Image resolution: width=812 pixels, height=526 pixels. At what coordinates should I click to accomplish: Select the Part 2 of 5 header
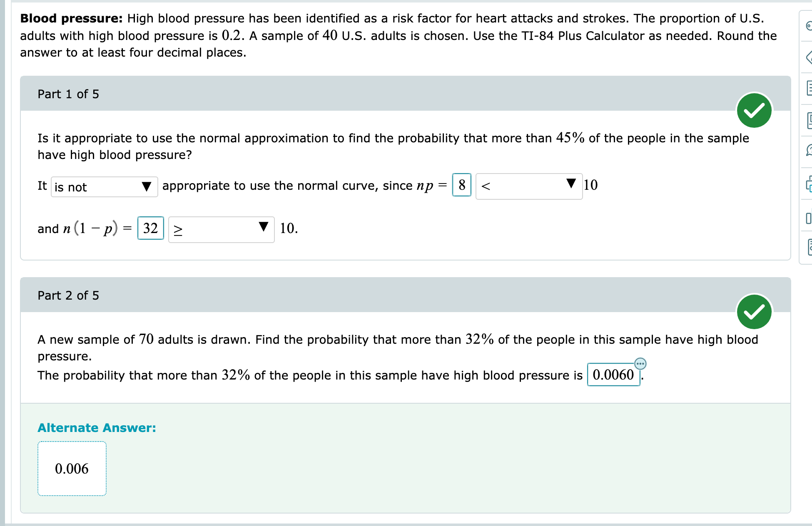[x=68, y=295]
